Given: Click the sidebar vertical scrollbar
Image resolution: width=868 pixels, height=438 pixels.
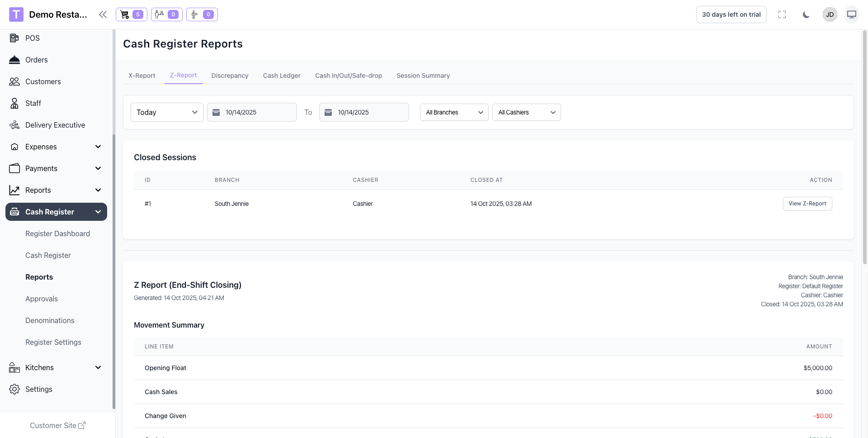Looking at the screenshot, I should click(114, 271).
